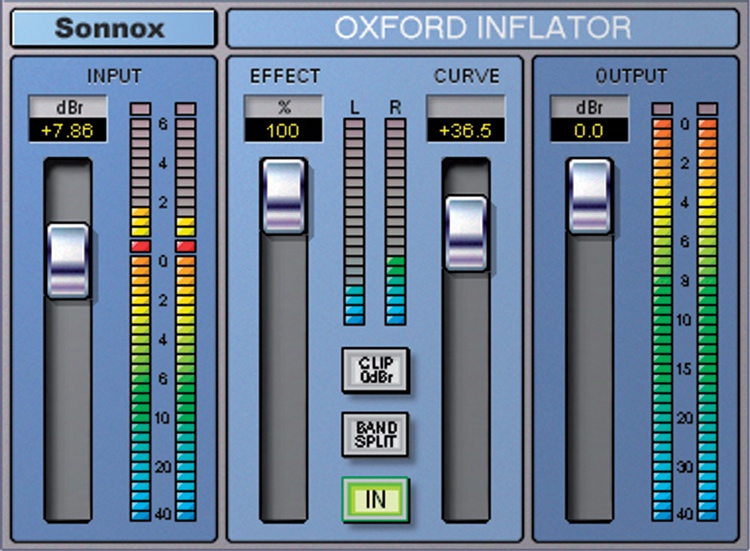Toggle the BAND SPLIT button

(375, 434)
